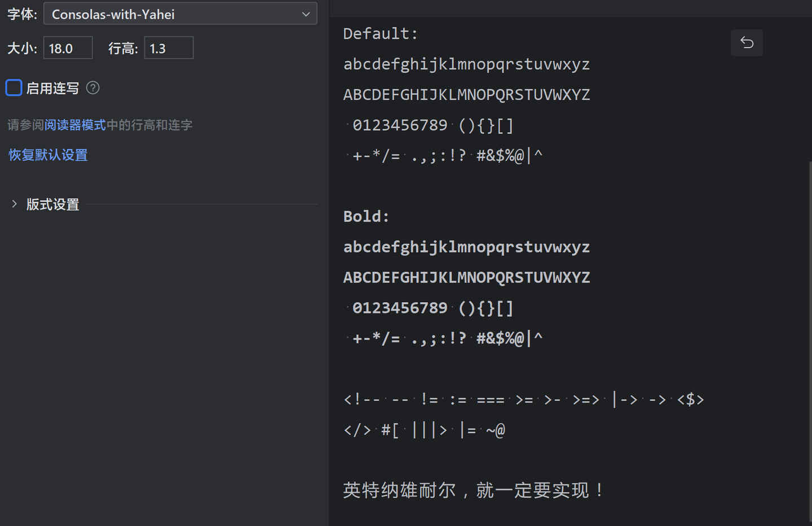Click the revert arrow icon in preview pane
The height and width of the screenshot is (526, 812).
747,43
